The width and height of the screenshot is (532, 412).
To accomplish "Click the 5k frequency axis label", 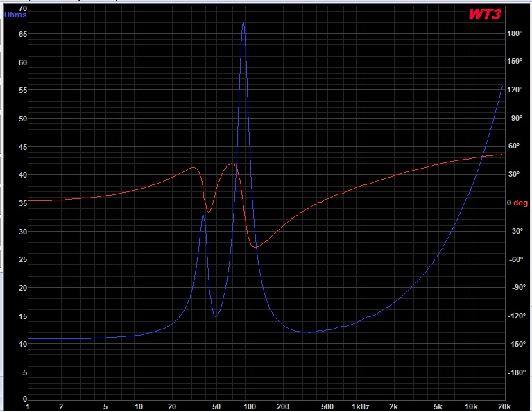I will 438,406.
